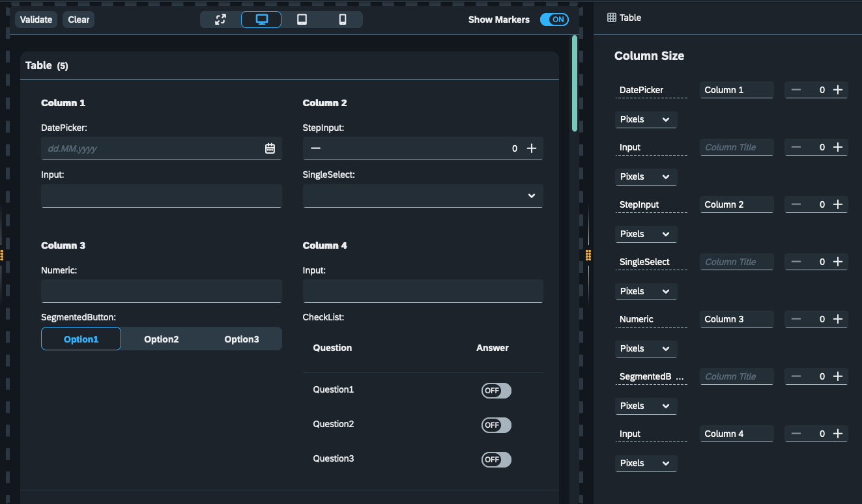
Task: Turn off the Show Markers toggle
Action: click(x=554, y=20)
